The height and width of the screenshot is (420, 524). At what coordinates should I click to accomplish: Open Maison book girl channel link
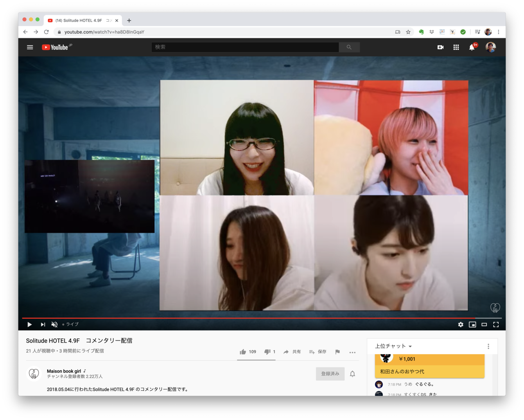(64, 371)
